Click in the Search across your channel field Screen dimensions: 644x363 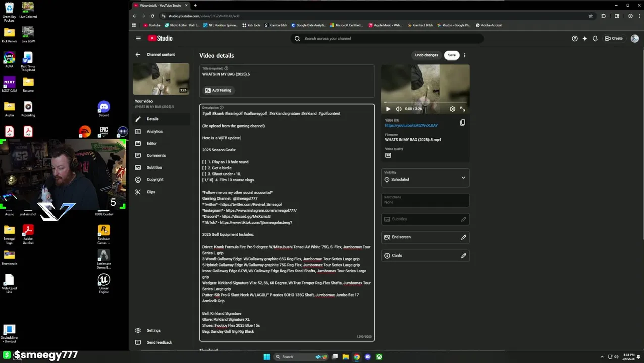[387, 38]
